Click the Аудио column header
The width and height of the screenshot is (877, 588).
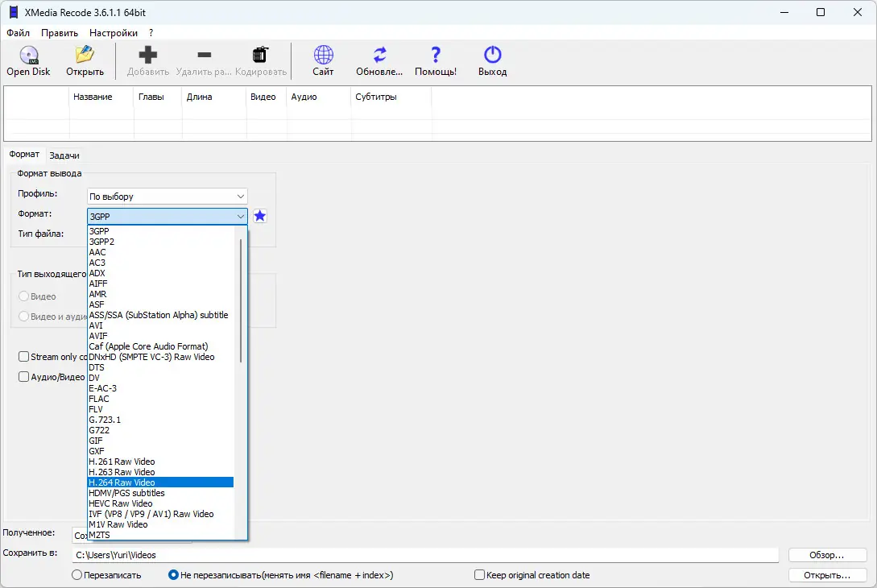[319, 97]
